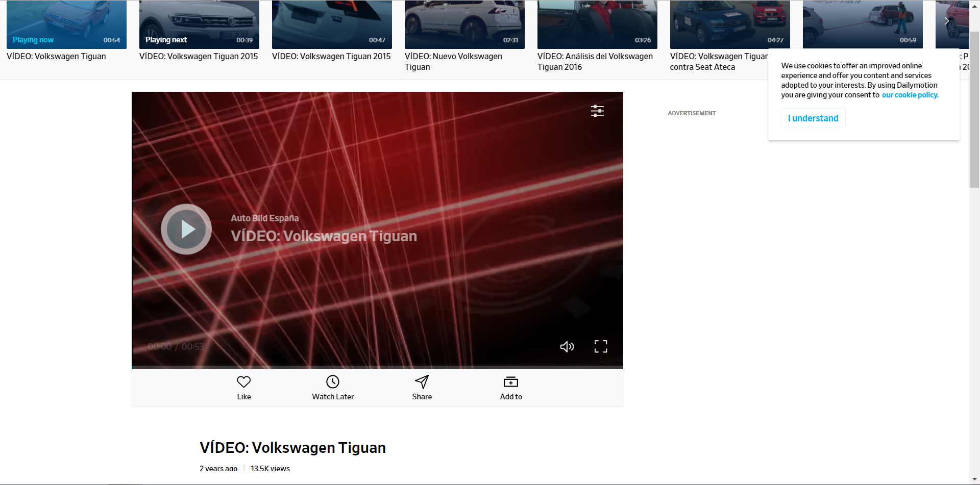Open the player settings sliders icon
This screenshot has width=980, height=485.
coord(597,111)
